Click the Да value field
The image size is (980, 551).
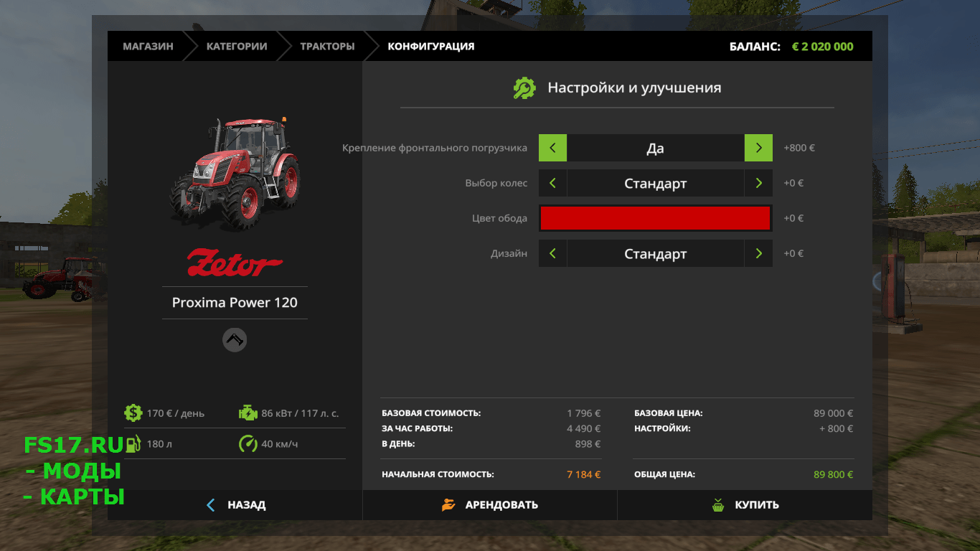click(x=656, y=148)
